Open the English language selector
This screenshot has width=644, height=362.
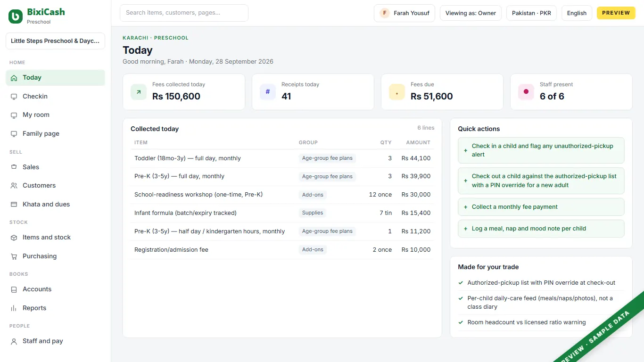tap(577, 13)
